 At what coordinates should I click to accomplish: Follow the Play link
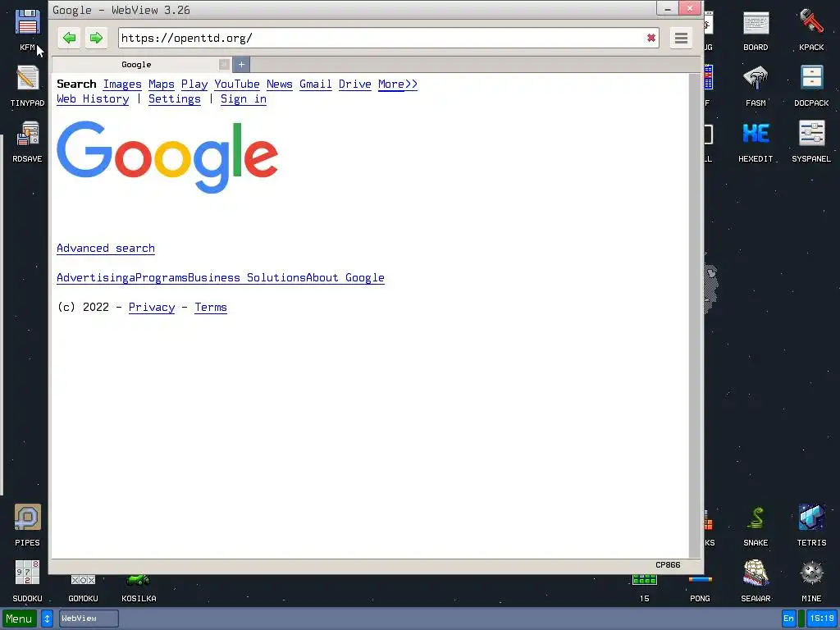(194, 84)
